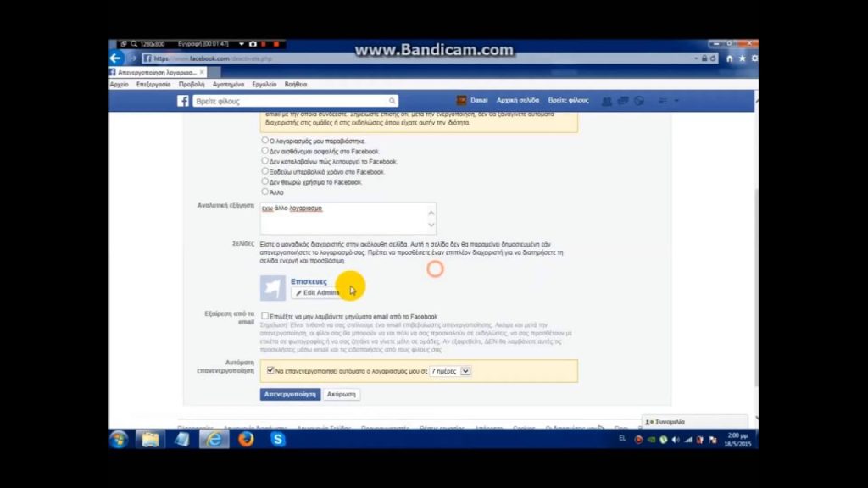
Task: Expand the Bandicam dropdown arrow
Action: 242,44
